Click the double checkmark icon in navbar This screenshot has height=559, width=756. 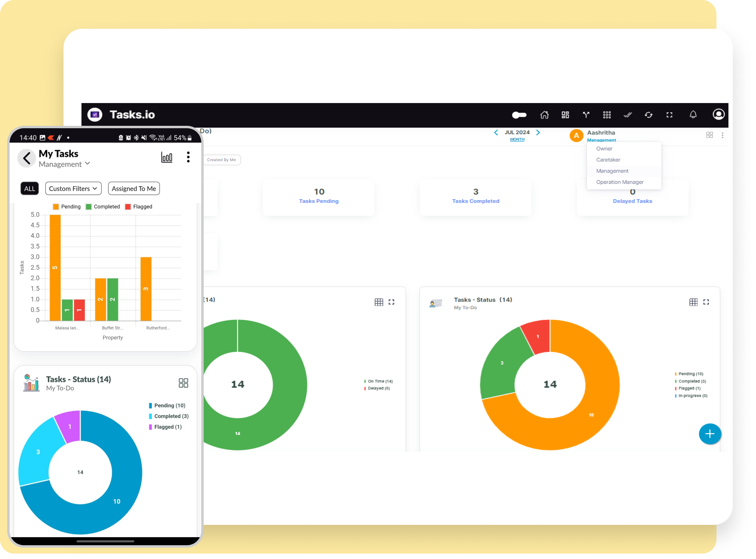pos(628,115)
